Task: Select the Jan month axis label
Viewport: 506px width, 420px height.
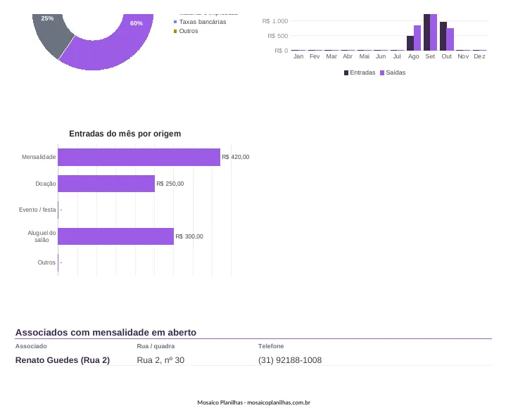Action: tap(298, 56)
